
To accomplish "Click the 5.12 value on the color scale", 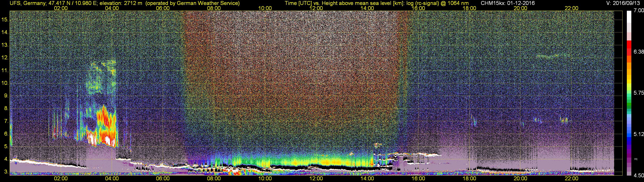I will point(639,134).
